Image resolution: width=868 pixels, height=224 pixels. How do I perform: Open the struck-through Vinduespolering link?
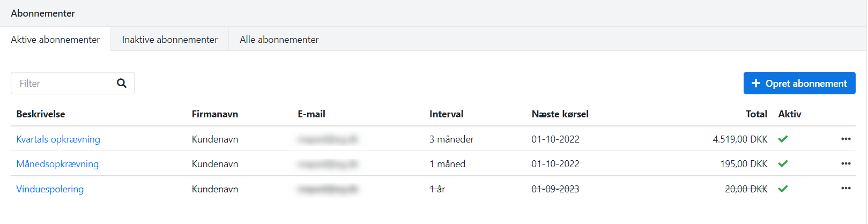[x=50, y=189]
